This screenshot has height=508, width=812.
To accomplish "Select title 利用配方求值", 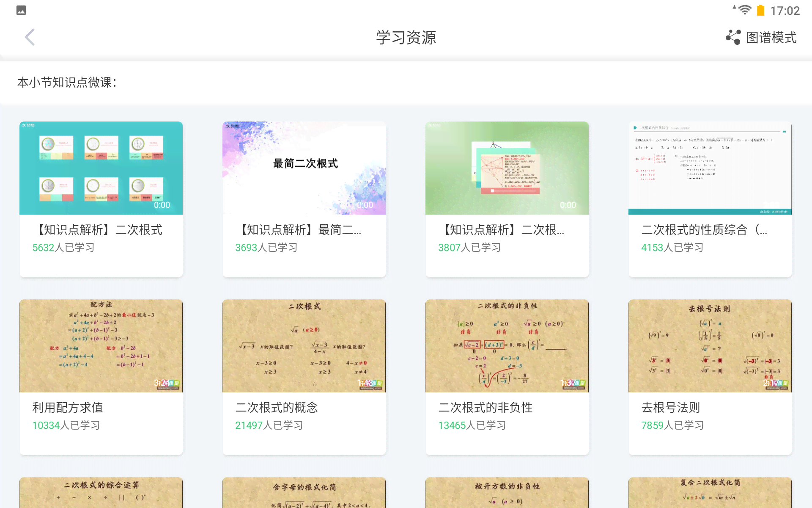I will (x=68, y=408).
